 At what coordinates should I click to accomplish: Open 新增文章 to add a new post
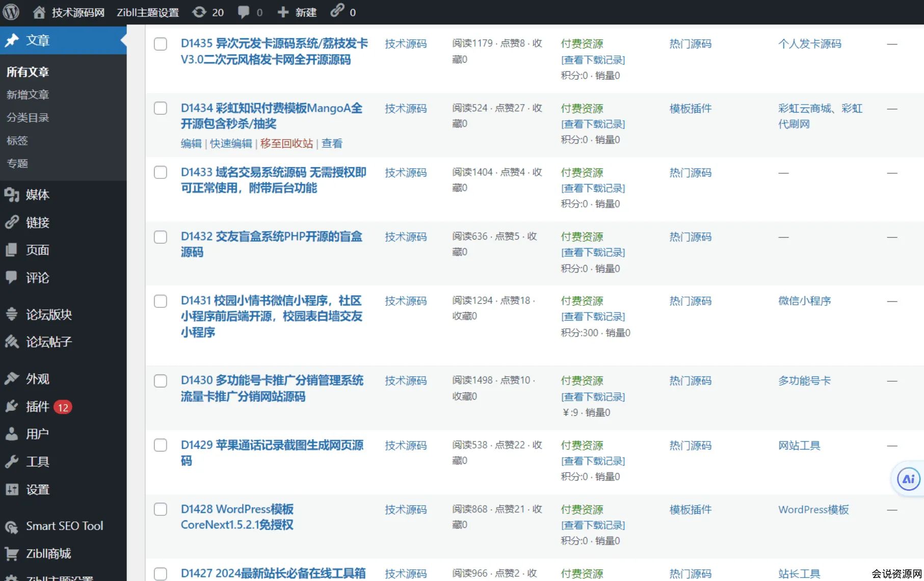pos(28,94)
